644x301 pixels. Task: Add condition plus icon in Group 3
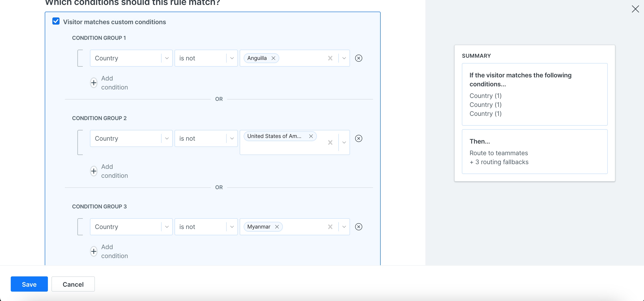point(94,251)
